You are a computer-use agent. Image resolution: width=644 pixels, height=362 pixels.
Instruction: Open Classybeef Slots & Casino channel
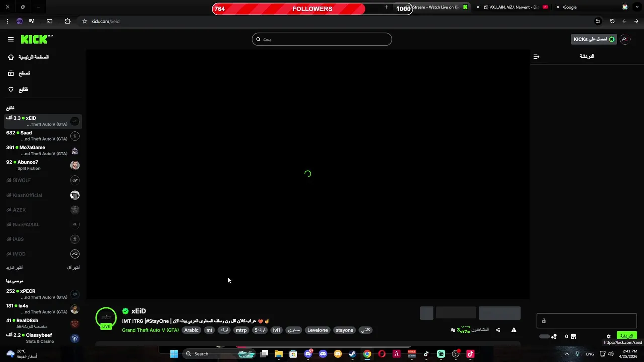click(x=43, y=338)
